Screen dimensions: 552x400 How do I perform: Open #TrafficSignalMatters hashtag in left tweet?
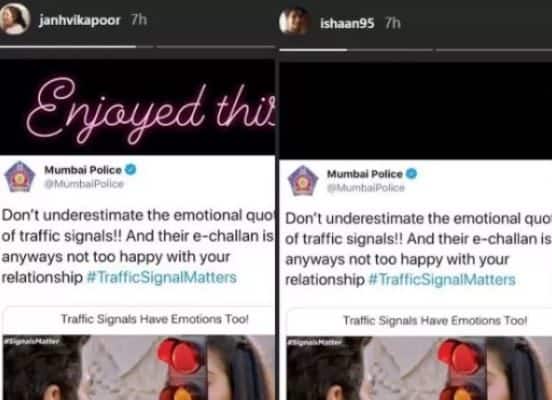click(162, 277)
